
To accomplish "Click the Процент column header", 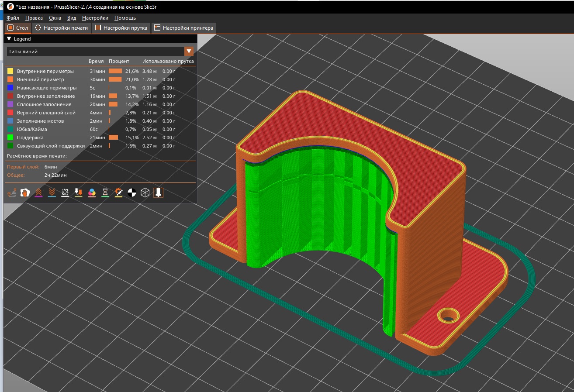I will point(119,62).
